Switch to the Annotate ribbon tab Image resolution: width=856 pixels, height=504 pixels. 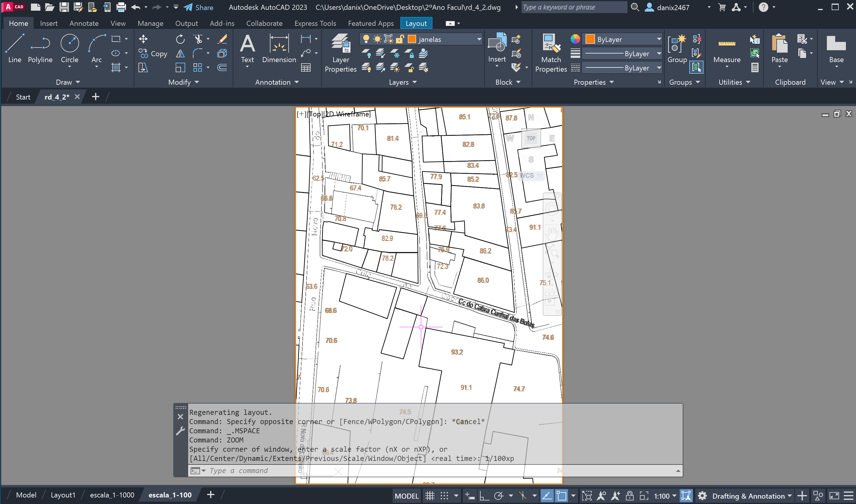tap(84, 23)
